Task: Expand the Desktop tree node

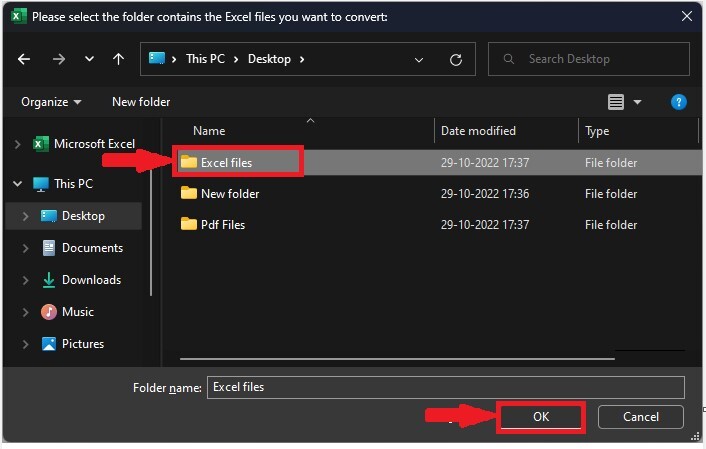Action: [x=25, y=216]
